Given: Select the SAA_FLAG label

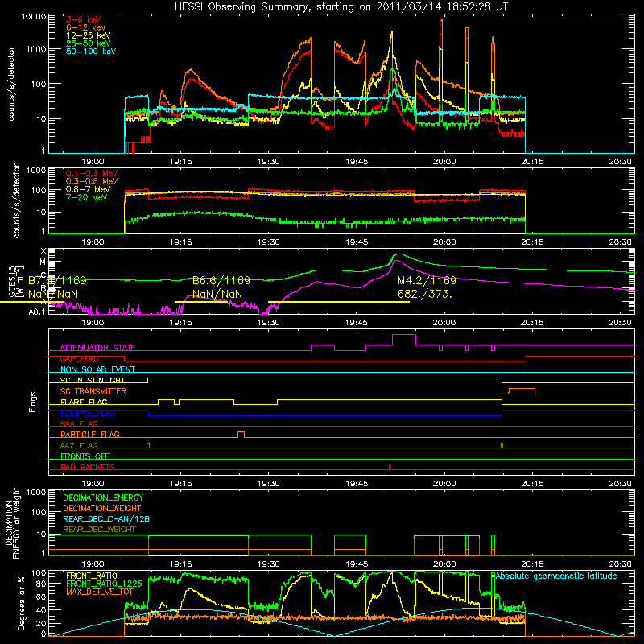Looking at the screenshot, I should click(79, 424).
